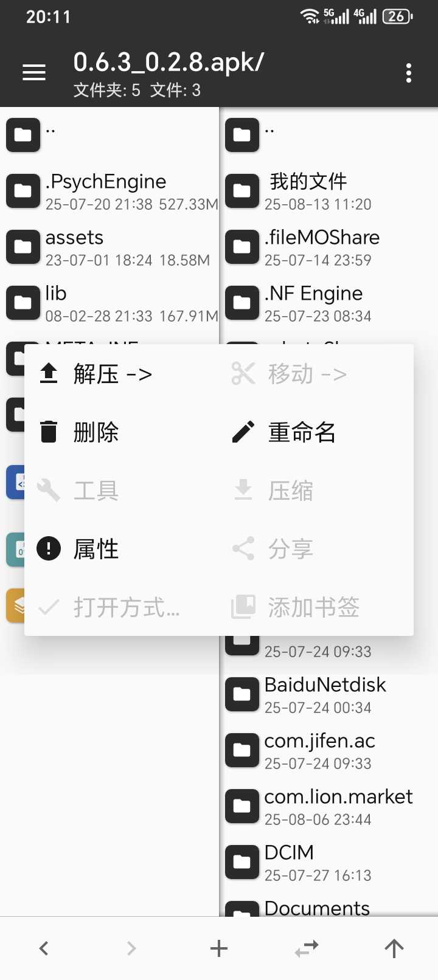
Task: Tap the up arrow to go to the parent
Action: point(394,948)
